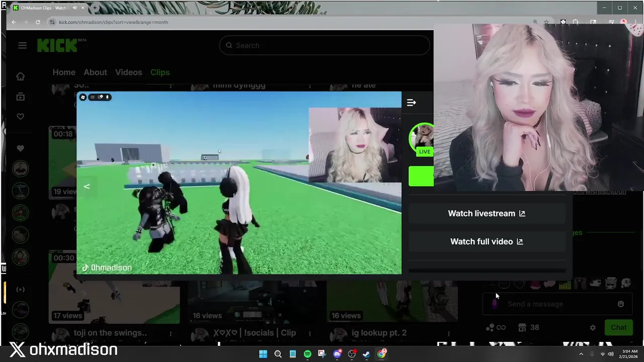
Task: Reload the Kick page
Action: (x=38, y=22)
